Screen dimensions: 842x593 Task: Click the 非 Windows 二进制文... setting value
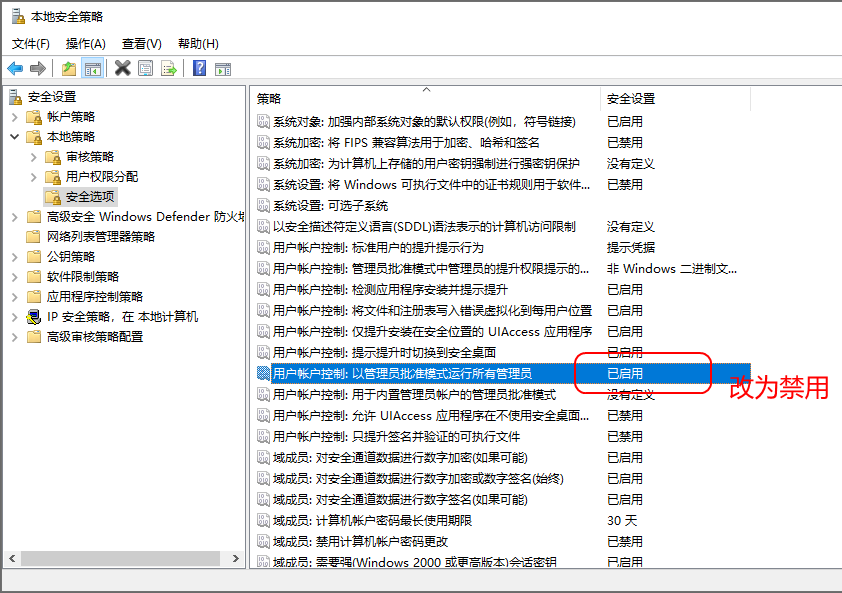672,269
